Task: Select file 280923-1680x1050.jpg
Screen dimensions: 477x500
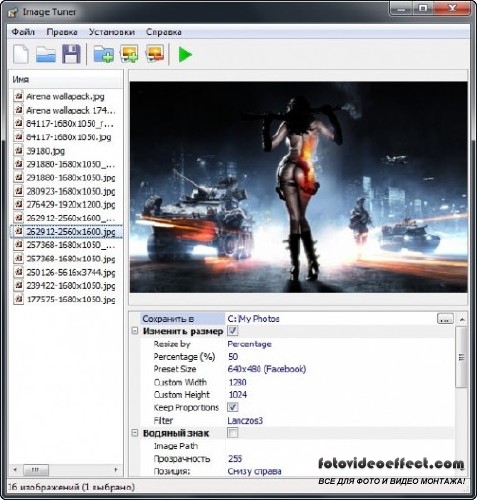Action: (71, 191)
